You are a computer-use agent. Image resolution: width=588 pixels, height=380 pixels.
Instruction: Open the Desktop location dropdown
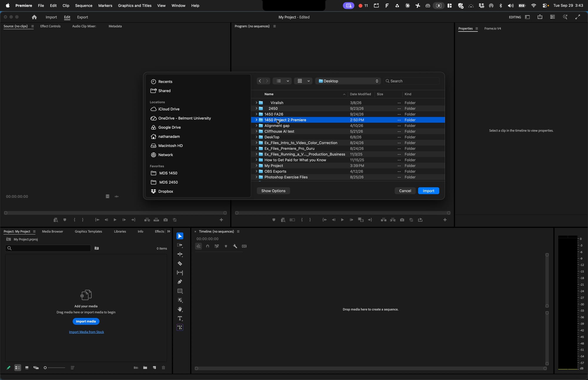pos(348,81)
